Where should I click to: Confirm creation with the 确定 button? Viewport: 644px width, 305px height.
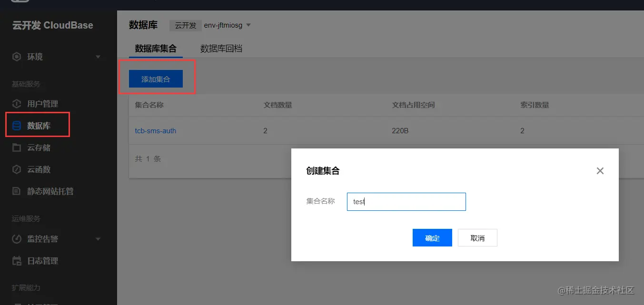[x=432, y=237]
